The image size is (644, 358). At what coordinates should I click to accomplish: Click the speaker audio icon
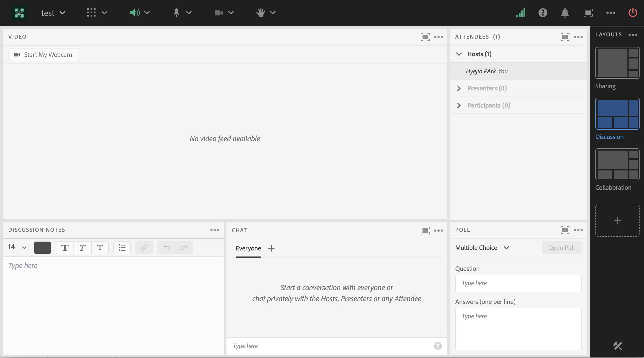[135, 13]
